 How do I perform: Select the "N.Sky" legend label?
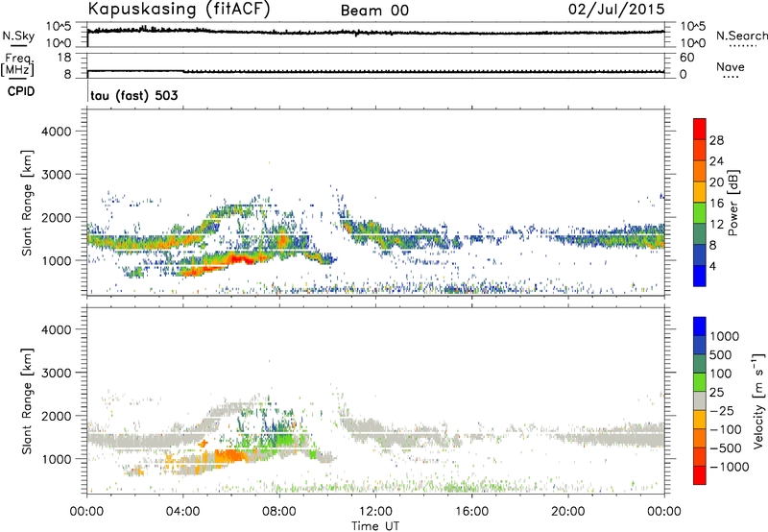pos(18,36)
